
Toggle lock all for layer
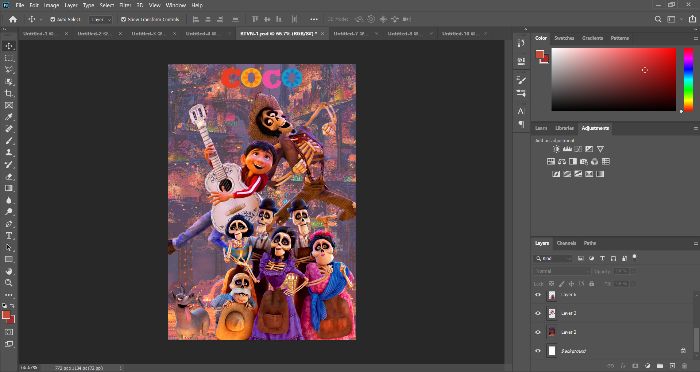[592, 284]
